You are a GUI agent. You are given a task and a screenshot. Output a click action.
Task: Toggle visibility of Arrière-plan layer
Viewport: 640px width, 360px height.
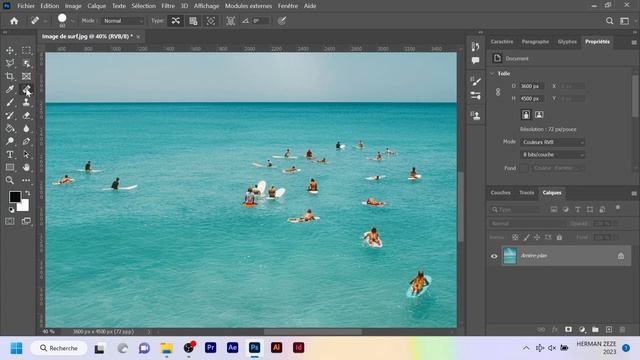click(x=494, y=256)
